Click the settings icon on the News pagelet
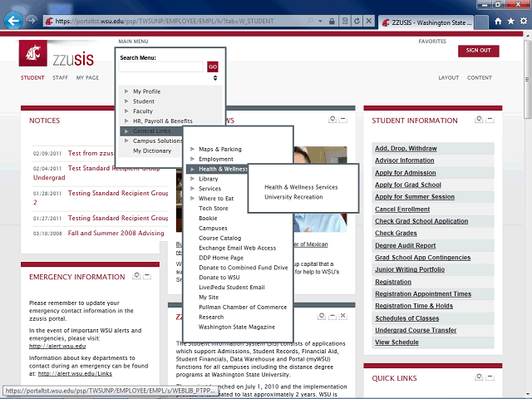Viewport: 532px width, 399px height. point(332,119)
